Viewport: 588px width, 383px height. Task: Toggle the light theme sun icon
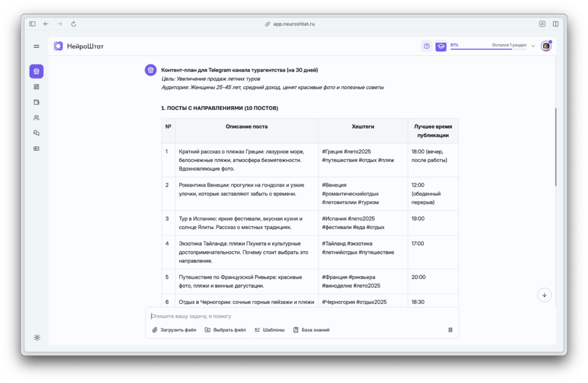coord(37,338)
